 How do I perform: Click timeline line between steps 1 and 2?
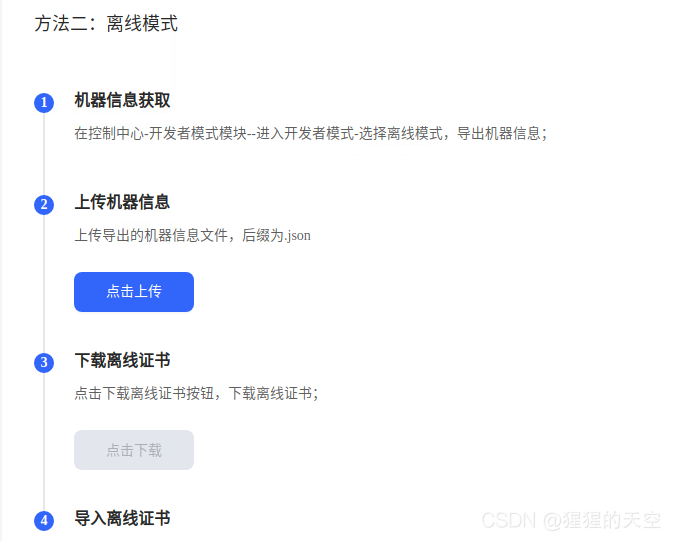click(x=44, y=153)
